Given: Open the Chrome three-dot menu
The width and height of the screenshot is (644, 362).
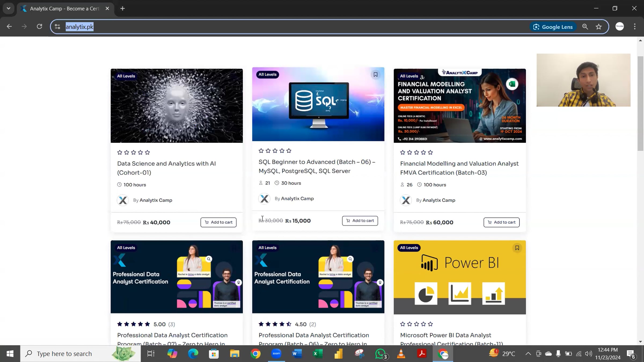Looking at the screenshot, I should (x=635, y=26).
